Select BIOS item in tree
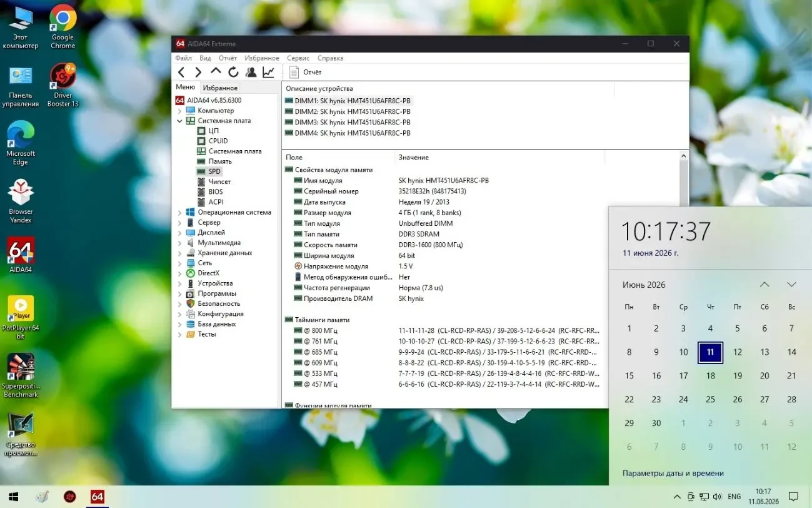Image resolution: width=812 pixels, height=508 pixels. pyautogui.click(x=216, y=191)
